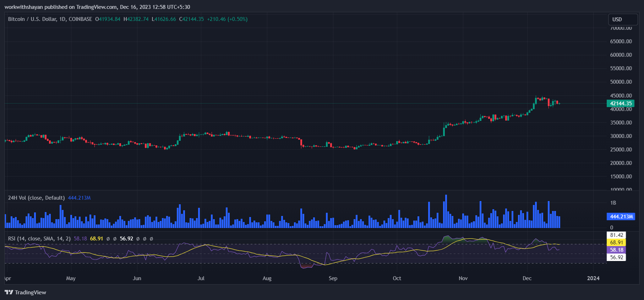Viewport: 644px width, 300px height.
Task: Click the RSI (14, close, SMA, 14, 2) title
Action: pyautogui.click(x=39, y=239)
